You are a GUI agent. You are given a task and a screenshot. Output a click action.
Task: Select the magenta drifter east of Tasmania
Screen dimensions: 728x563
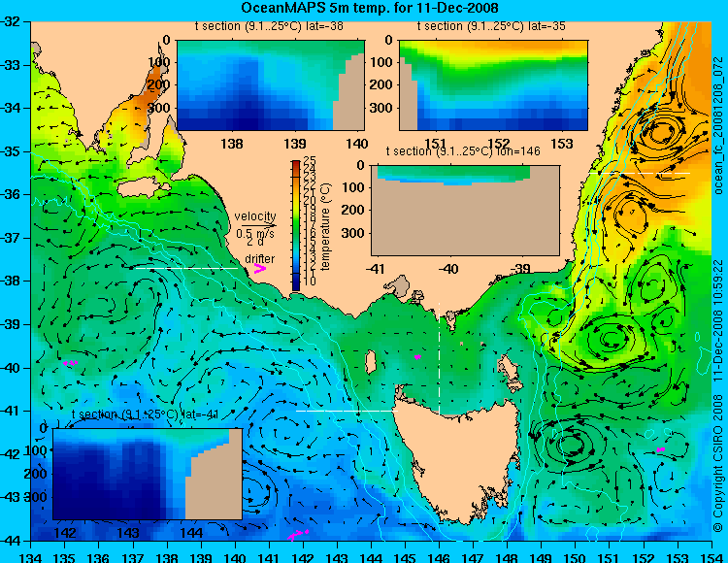pyautogui.click(x=661, y=449)
